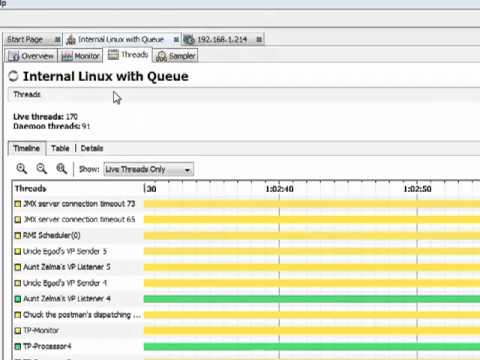
Task: Click the application icon on Internal Linux tab
Action: [71, 40]
